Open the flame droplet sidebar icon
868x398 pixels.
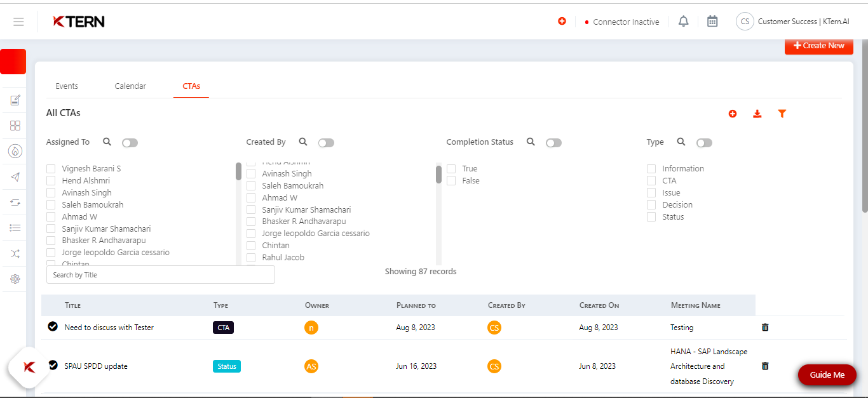tap(15, 151)
